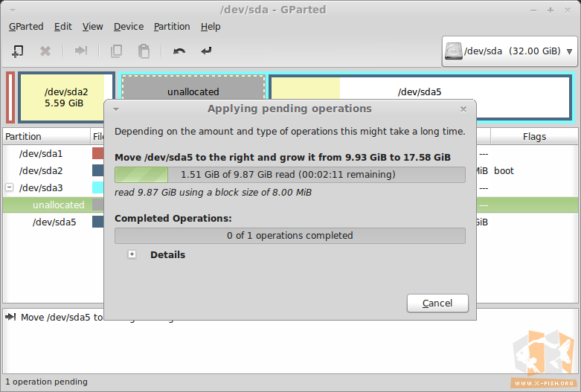581x392 pixels.
Task: Open the Edit menu
Action: click(x=63, y=27)
